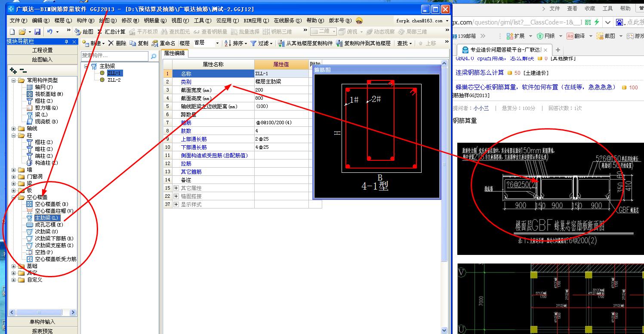Open browser link 连梁钢筋怎么计算

point(480,73)
